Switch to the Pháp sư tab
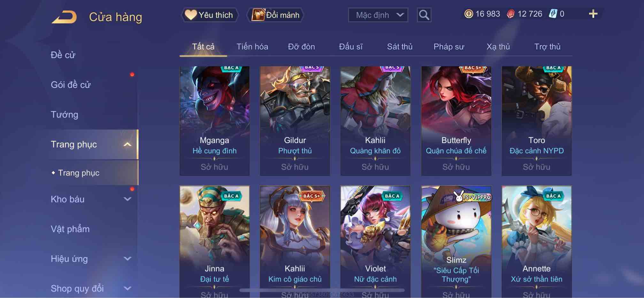Image resolution: width=644 pixels, height=298 pixels. tap(448, 47)
